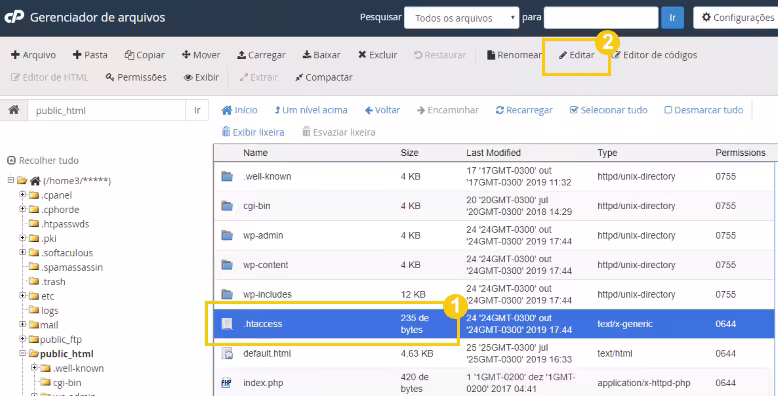Image resolution: width=778 pixels, height=396 pixels.
Task: Sort the file list by Name column
Action: 255,153
